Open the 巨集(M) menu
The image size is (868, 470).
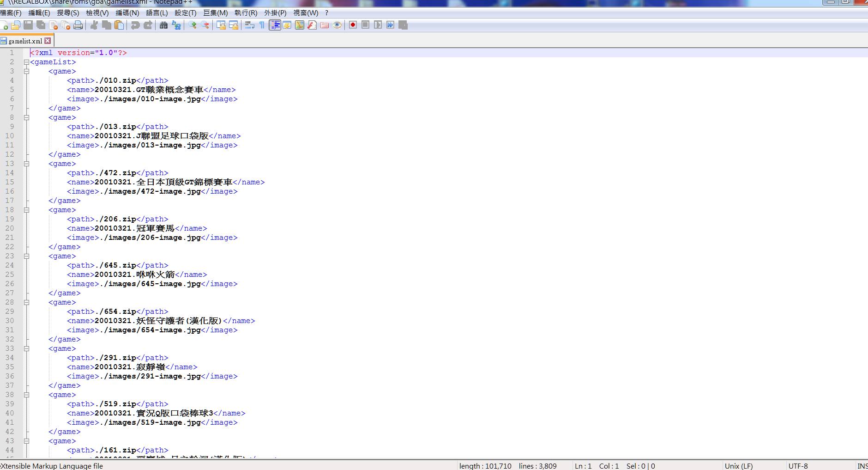coord(216,13)
